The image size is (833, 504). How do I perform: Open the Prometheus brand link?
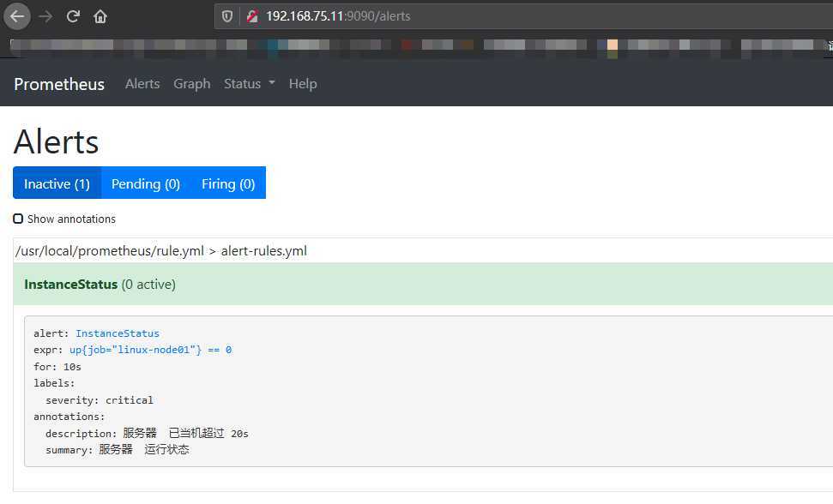59,84
